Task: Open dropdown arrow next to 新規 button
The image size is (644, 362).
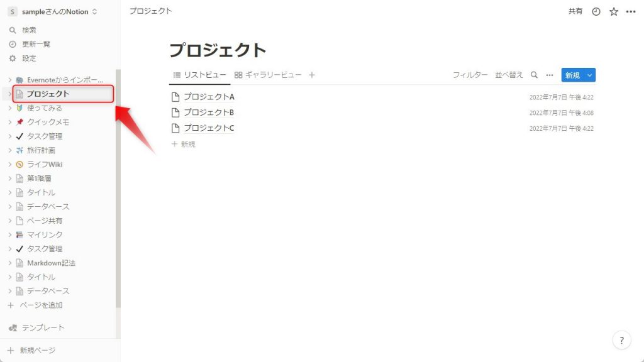Action: [589, 75]
